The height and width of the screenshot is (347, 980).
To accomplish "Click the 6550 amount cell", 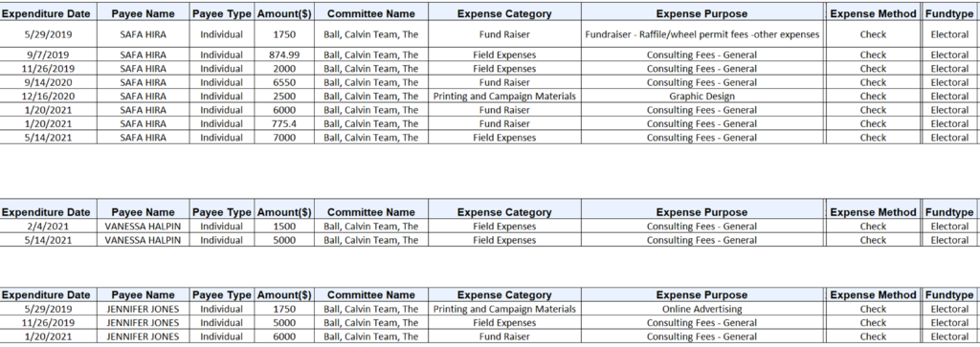I will 284,82.
